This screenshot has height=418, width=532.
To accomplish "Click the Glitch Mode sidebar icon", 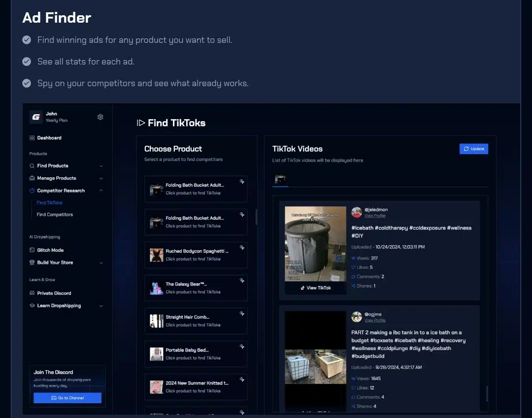I will 32,250.
